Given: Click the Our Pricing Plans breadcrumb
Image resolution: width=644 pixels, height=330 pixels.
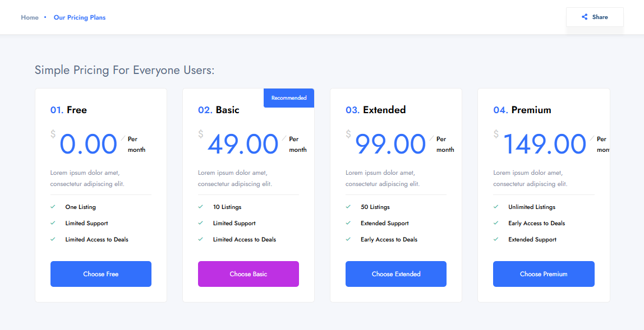Looking at the screenshot, I should [80, 17].
